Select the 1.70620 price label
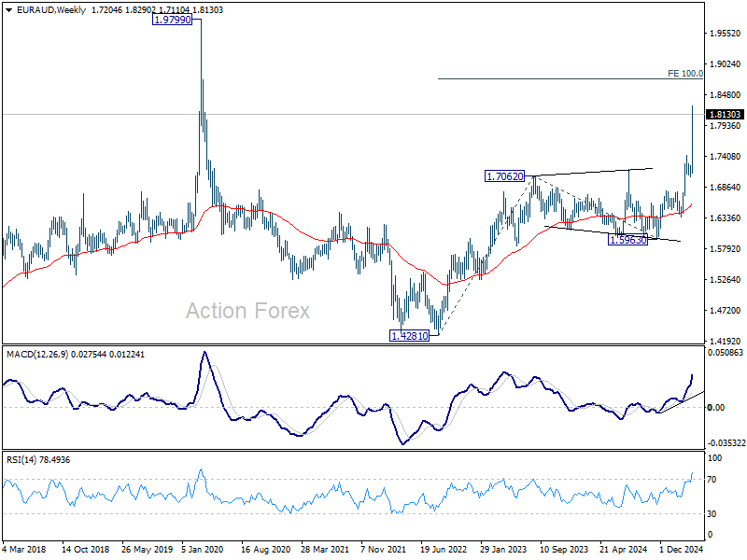747x560 pixels. pyautogui.click(x=504, y=176)
